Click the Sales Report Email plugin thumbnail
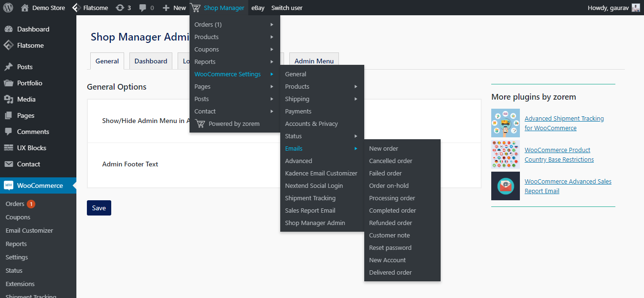 (x=506, y=186)
